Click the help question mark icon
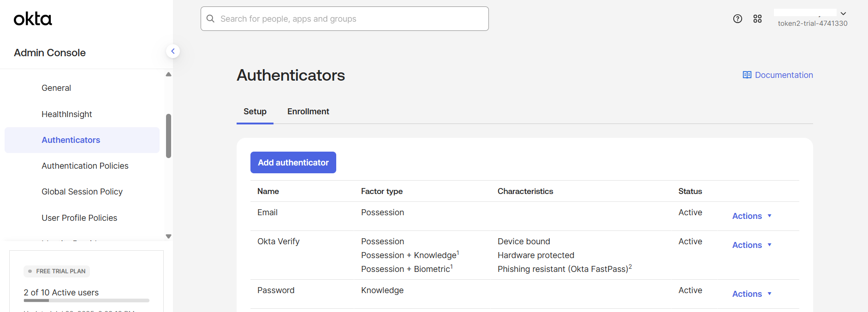 click(737, 19)
